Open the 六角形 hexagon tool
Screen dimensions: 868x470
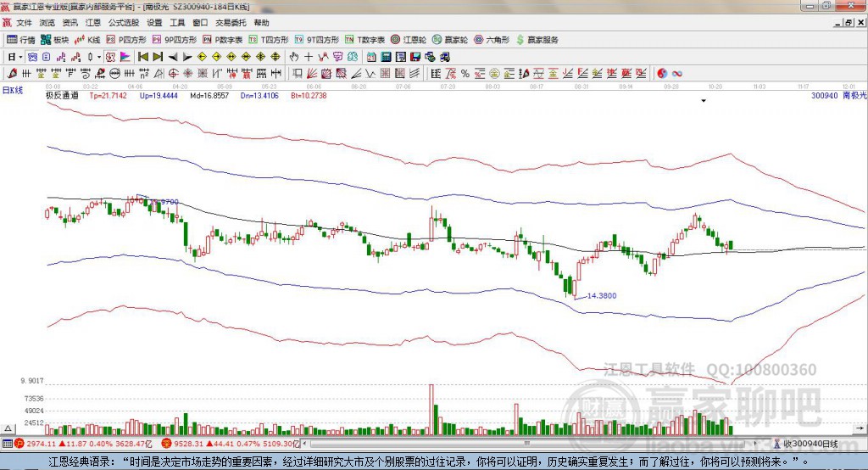click(491, 40)
